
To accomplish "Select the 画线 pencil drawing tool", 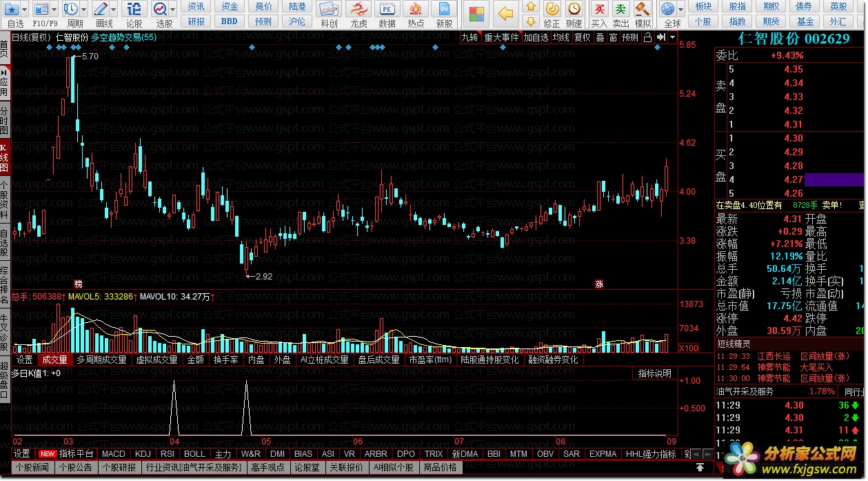I will click(x=101, y=10).
